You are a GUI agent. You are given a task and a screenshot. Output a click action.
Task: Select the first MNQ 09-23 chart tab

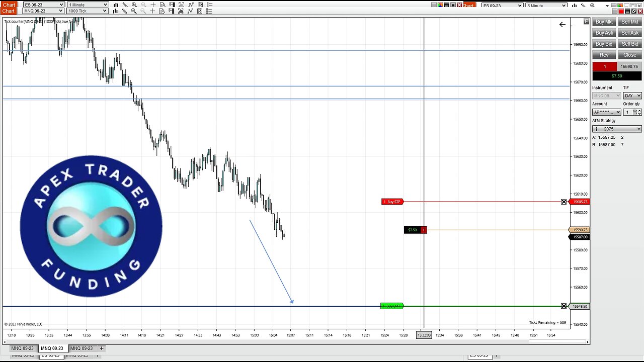pos(23,348)
